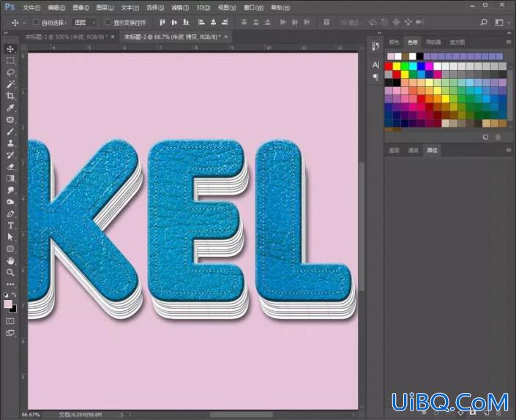
Task: Open the 图层(L) menu
Action: (x=105, y=7)
